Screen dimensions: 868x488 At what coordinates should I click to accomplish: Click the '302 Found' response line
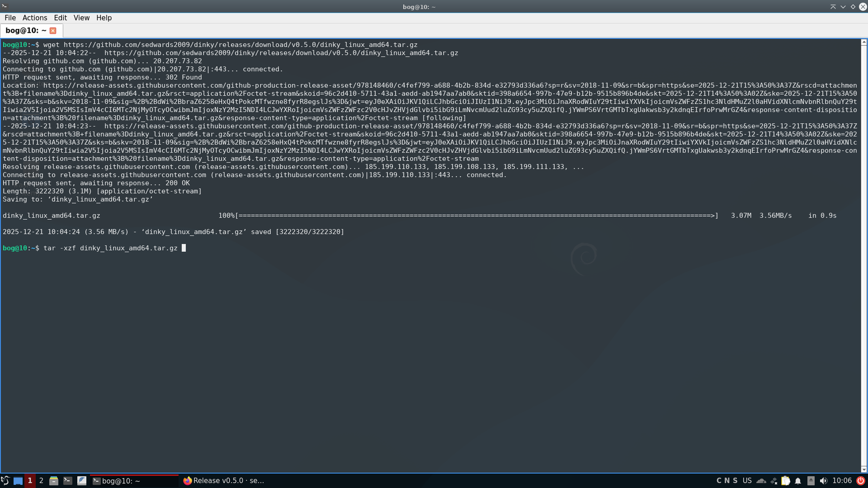point(102,77)
